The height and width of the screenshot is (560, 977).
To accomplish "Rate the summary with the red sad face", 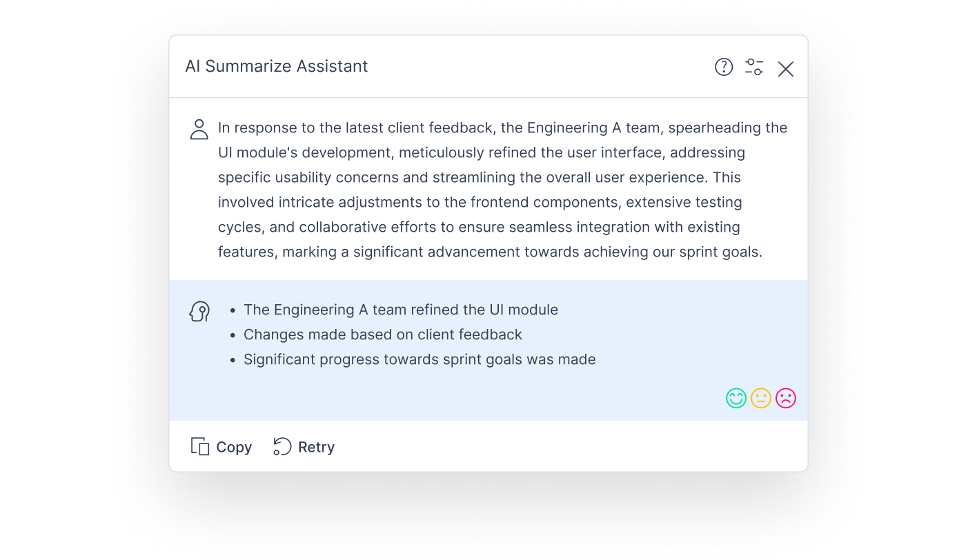I will [x=786, y=398].
